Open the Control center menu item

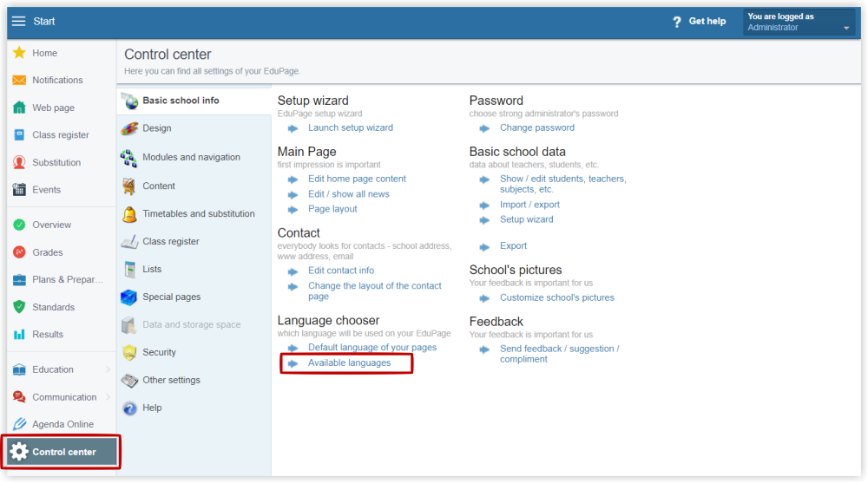point(62,452)
